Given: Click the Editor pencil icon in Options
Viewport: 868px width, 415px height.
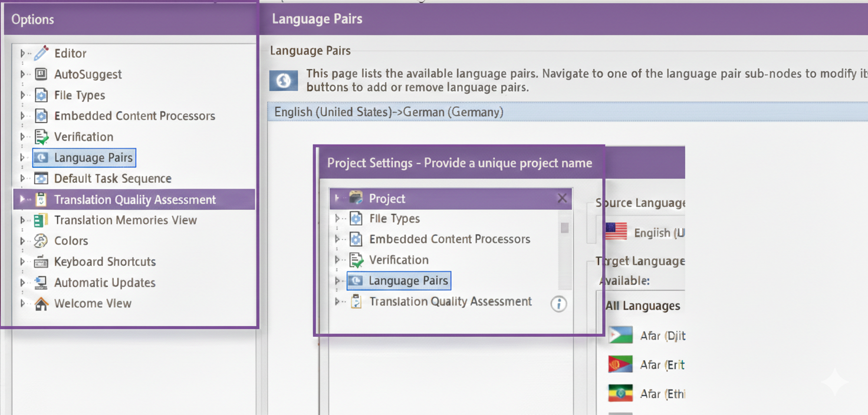Looking at the screenshot, I should 41,54.
